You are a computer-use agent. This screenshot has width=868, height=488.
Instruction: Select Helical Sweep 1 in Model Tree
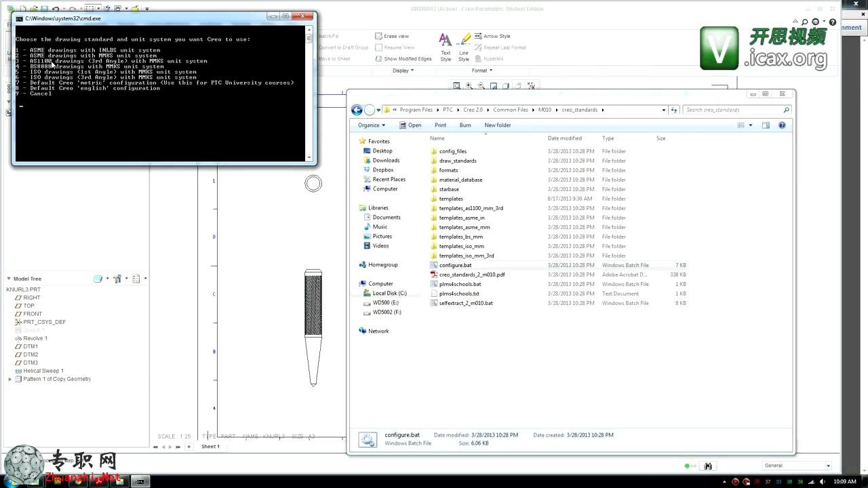click(x=43, y=371)
